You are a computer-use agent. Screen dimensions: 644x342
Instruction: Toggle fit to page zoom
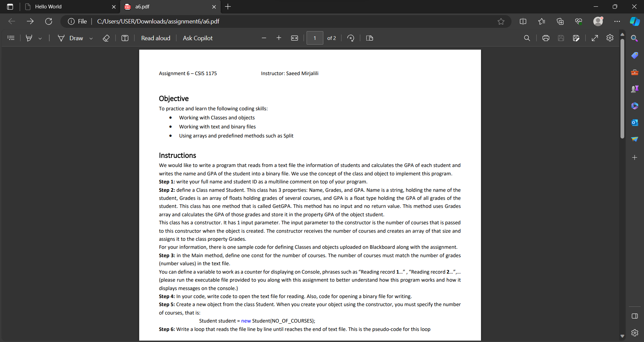(294, 38)
